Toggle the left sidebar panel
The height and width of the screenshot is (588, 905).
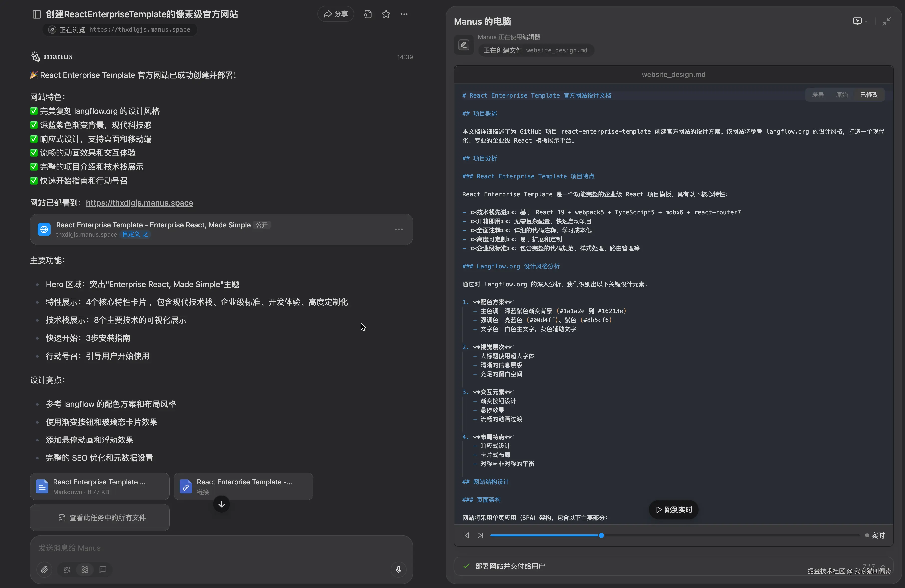[36, 14]
